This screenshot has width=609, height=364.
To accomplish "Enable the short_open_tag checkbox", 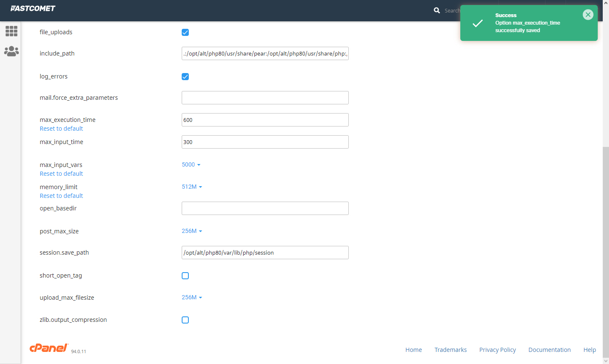I will pyautogui.click(x=185, y=276).
